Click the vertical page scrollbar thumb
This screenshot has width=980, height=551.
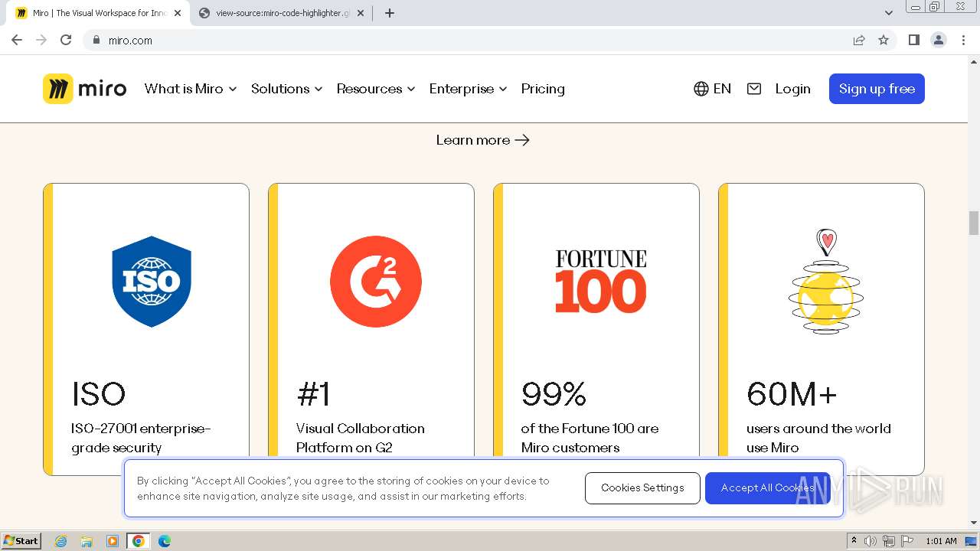pos(974,223)
